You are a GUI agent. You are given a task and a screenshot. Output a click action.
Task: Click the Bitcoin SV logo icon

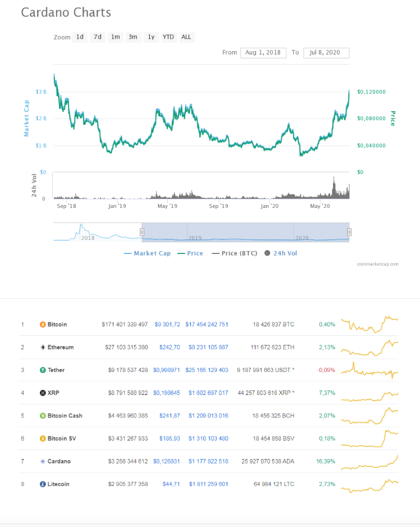pyautogui.click(x=43, y=439)
